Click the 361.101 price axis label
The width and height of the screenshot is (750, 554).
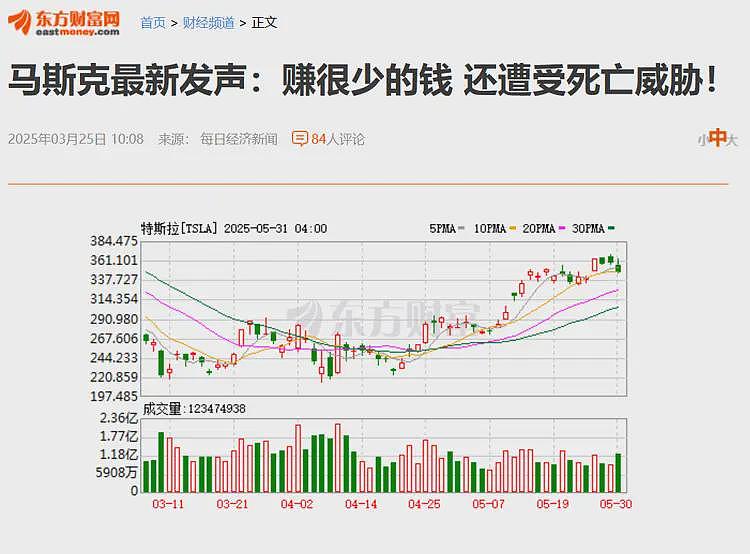tap(114, 261)
